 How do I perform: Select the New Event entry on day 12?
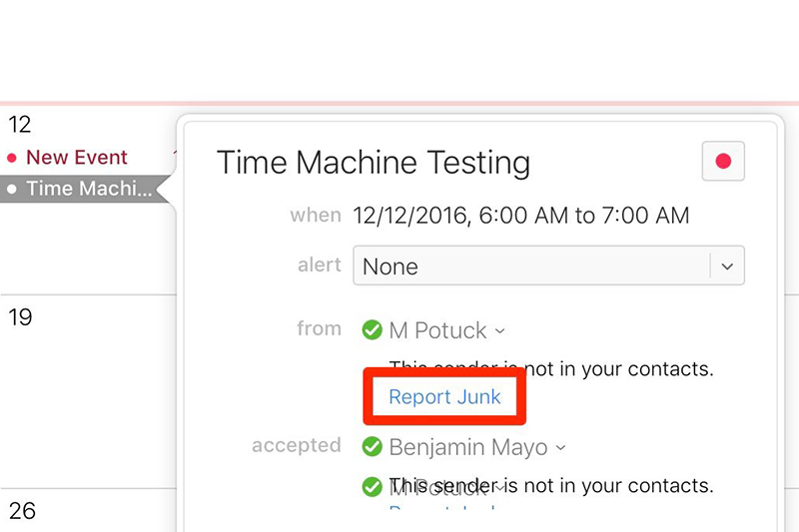coord(77,157)
